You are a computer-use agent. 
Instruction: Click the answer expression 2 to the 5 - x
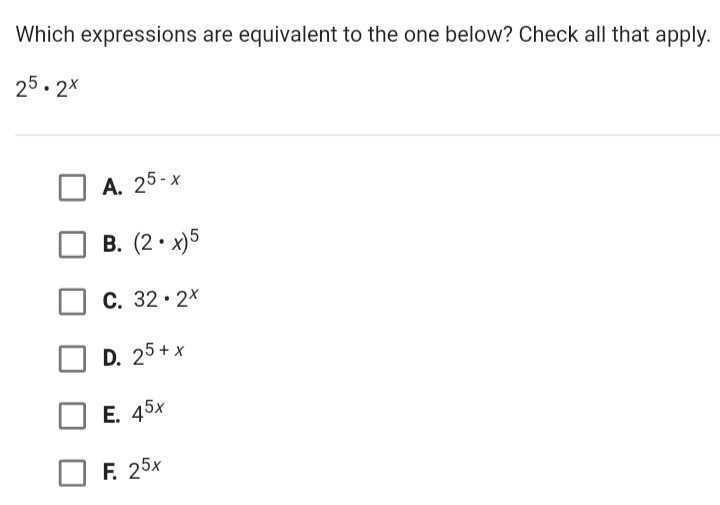pyautogui.click(x=157, y=184)
